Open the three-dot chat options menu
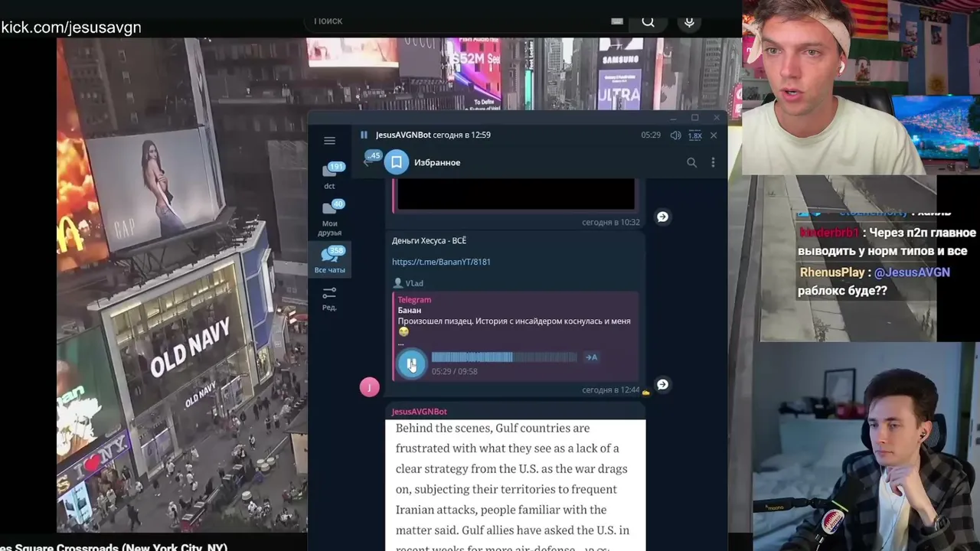Screen dimensions: 980x551 pos(713,162)
